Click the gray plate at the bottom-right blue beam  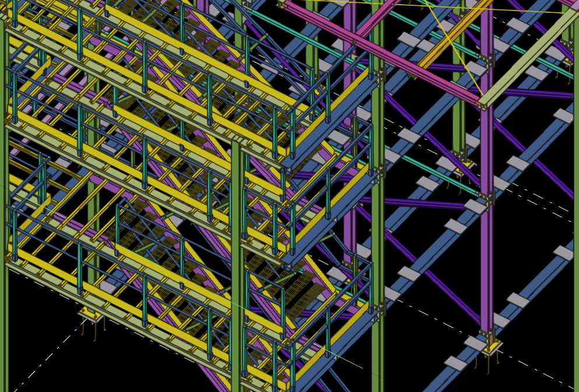(x=456, y=363)
